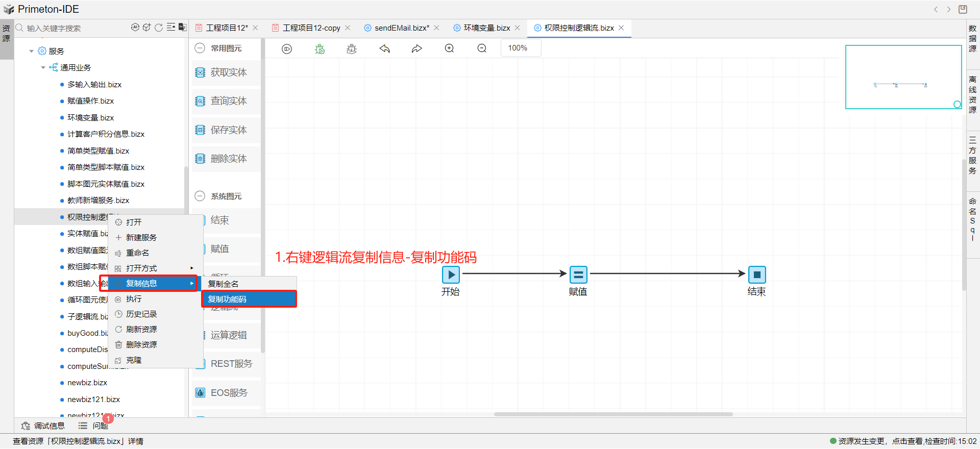Switch to the sendEMail.bizx tab
Image resolution: width=980 pixels, height=449 pixels.
tap(401, 28)
